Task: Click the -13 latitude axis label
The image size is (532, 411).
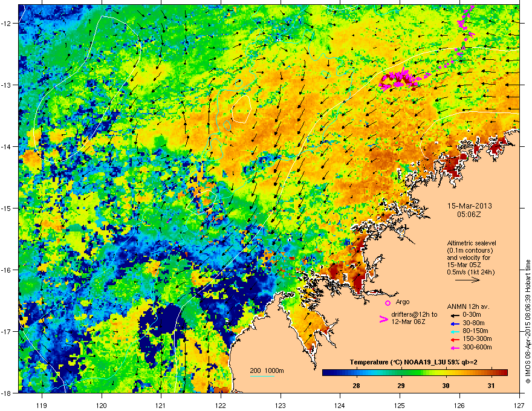Action: (x=6, y=85)
